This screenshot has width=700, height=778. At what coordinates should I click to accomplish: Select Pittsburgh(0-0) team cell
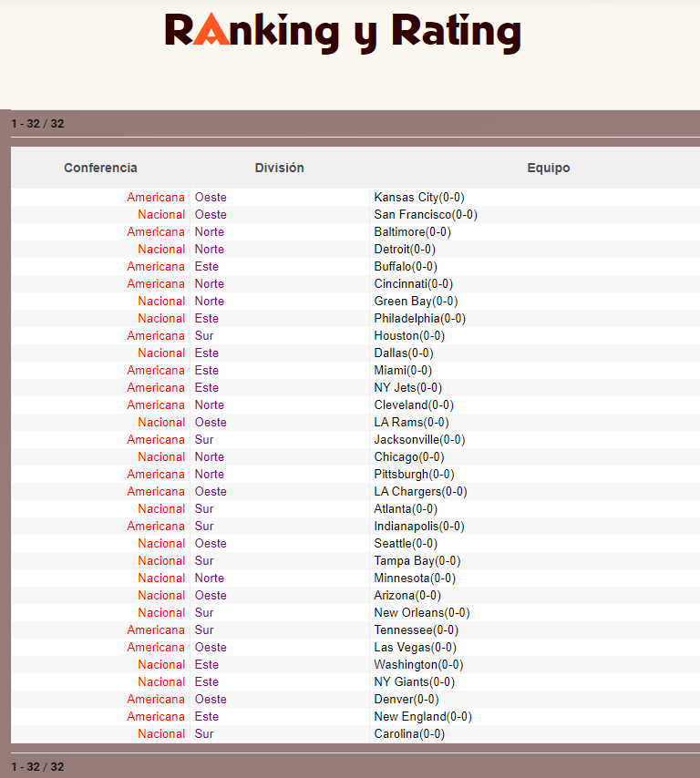[414, 474]
